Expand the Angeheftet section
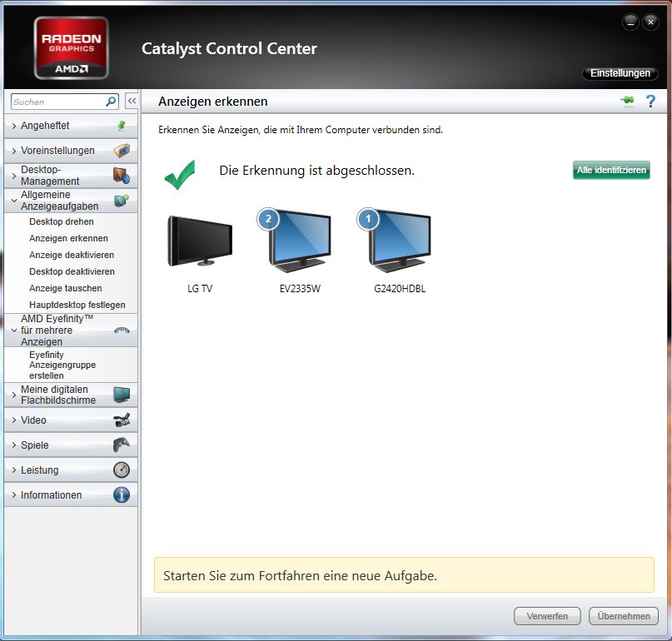Image resolution: width=672 pixels, height=641 pixels. (x=14, y=126)
